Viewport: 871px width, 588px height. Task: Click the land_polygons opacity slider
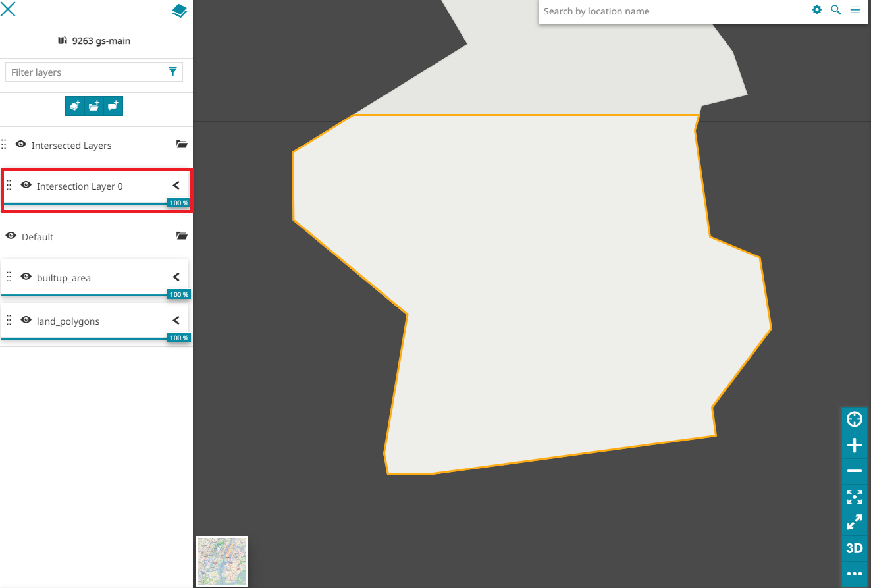(86, 338)
